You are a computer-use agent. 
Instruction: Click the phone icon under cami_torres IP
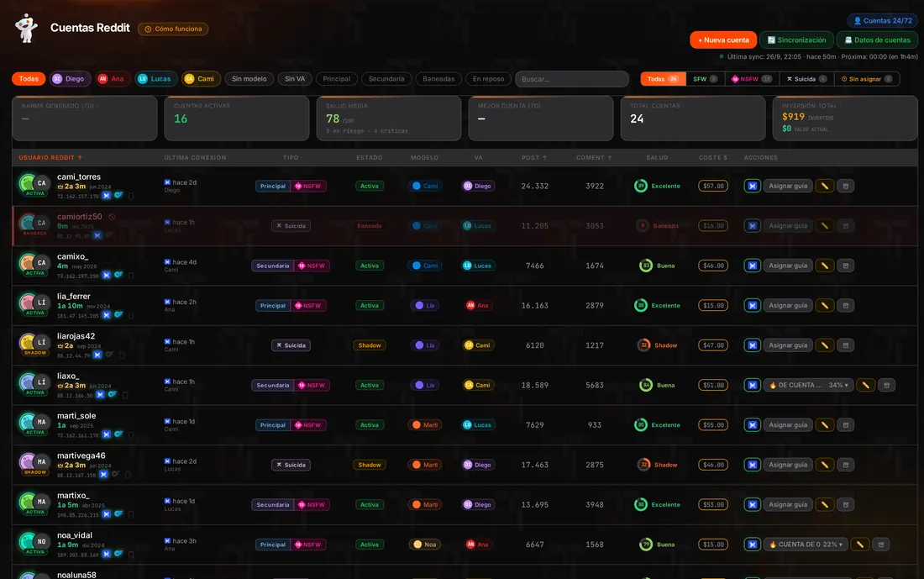pos(131,196)
